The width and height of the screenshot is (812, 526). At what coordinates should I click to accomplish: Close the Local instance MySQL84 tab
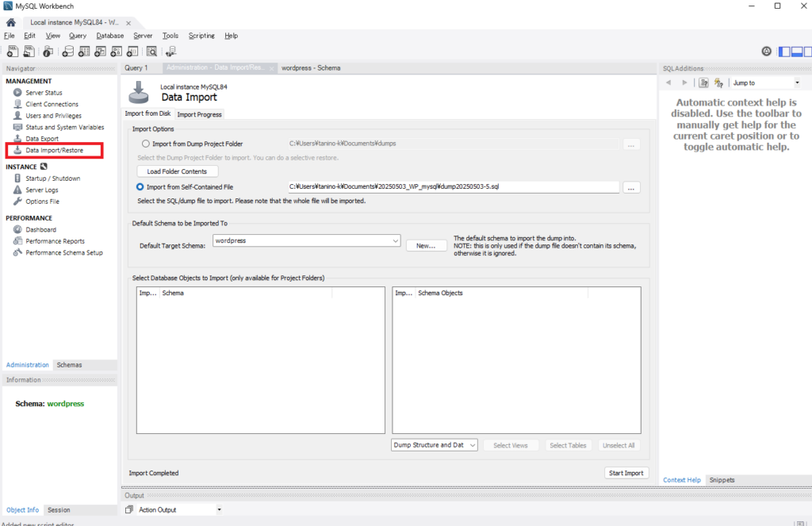click(x=128, y=23)
